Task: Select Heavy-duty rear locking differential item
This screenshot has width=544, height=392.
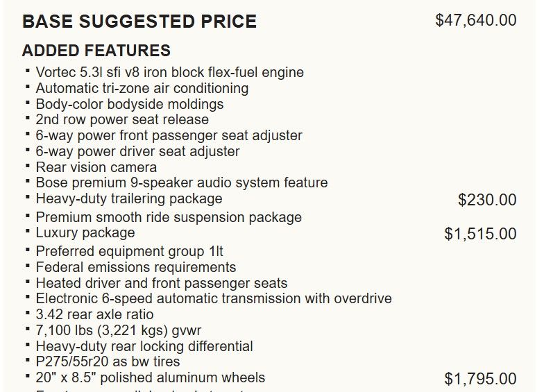Action: 144,346
